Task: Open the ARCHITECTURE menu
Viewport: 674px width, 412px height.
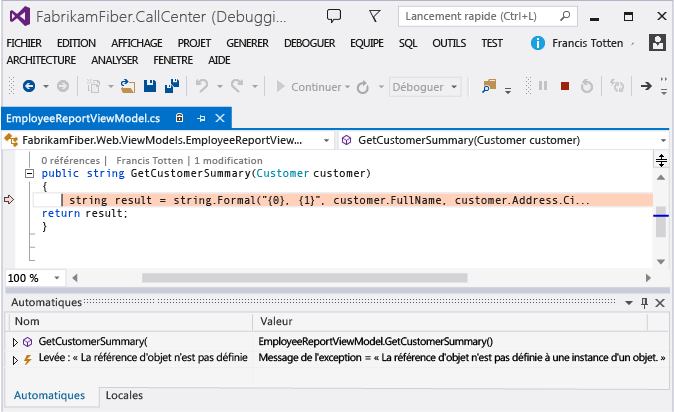Action: [x=41, y=60]
